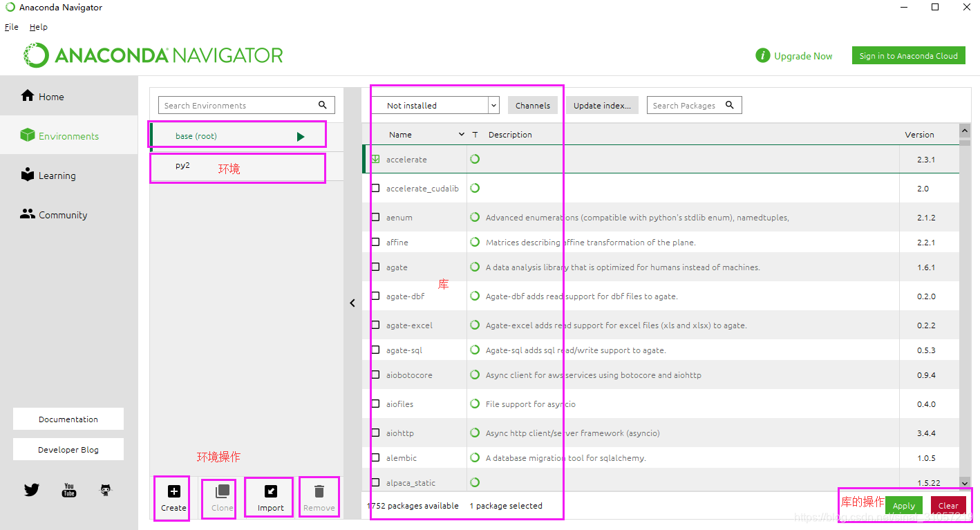This screenshot has height=530, width=980.
Task: Click the T column header icon
Action: click(x=475, y=135)
